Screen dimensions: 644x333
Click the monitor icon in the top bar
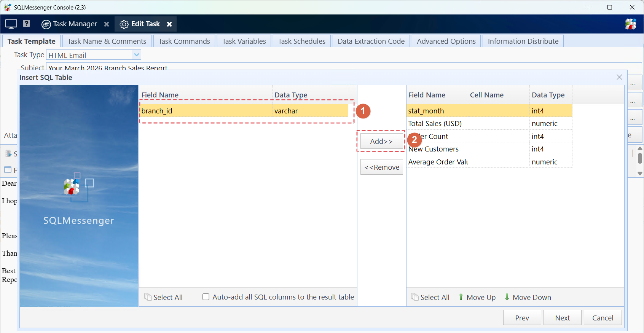coord(11,24)
